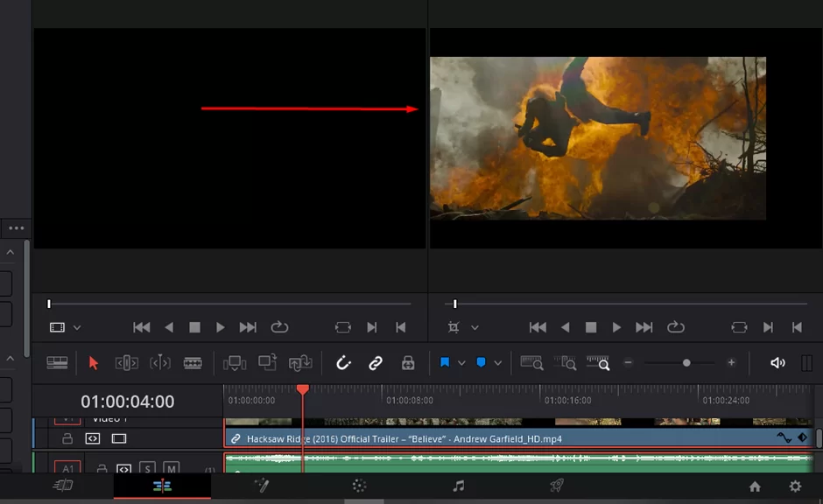
Task: Click the Replace Clip toolbar icon
Action: 300,363
